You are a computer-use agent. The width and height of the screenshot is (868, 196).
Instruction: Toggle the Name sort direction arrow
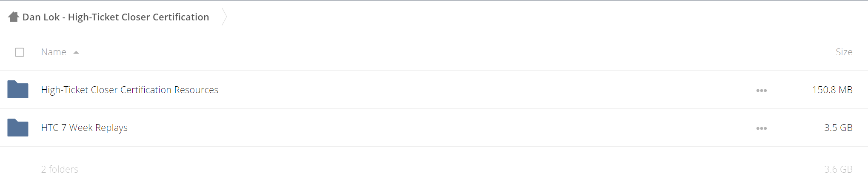76,52
